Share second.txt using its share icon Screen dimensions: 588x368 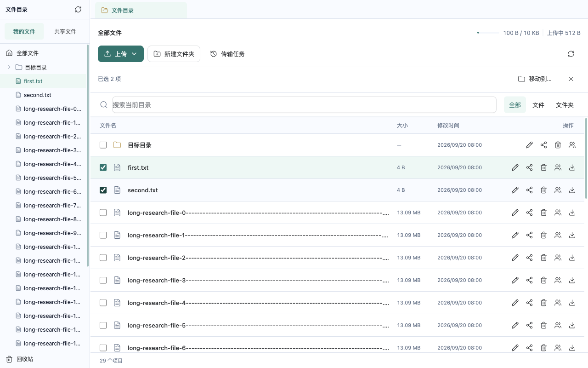tap(529, 190)
